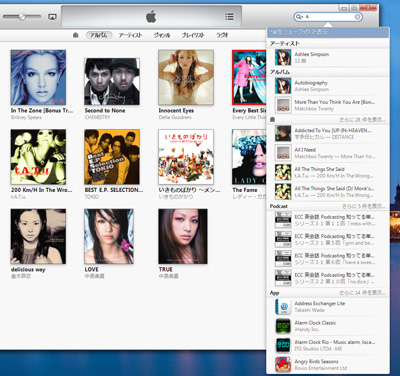Image resolution: width=400 pixels, height=376 pixels.
Task: Select ECC Podcast series 31 episode 11
Action: (328, 220)
